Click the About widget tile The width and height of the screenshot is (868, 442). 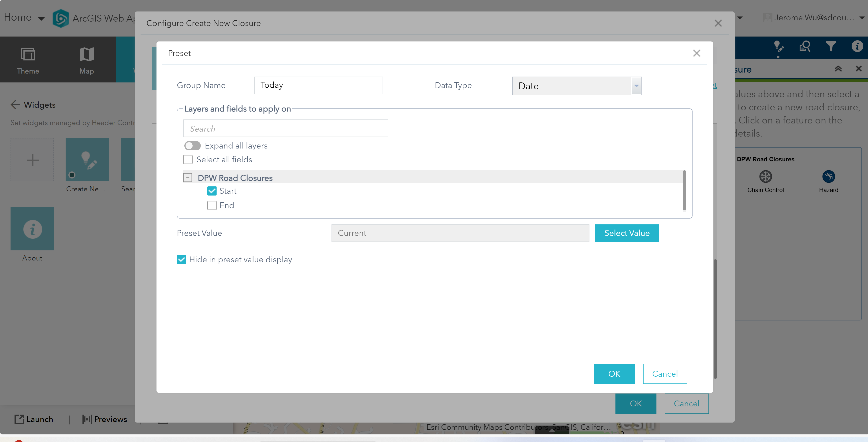pyautogui.click(x=32, y=229)
